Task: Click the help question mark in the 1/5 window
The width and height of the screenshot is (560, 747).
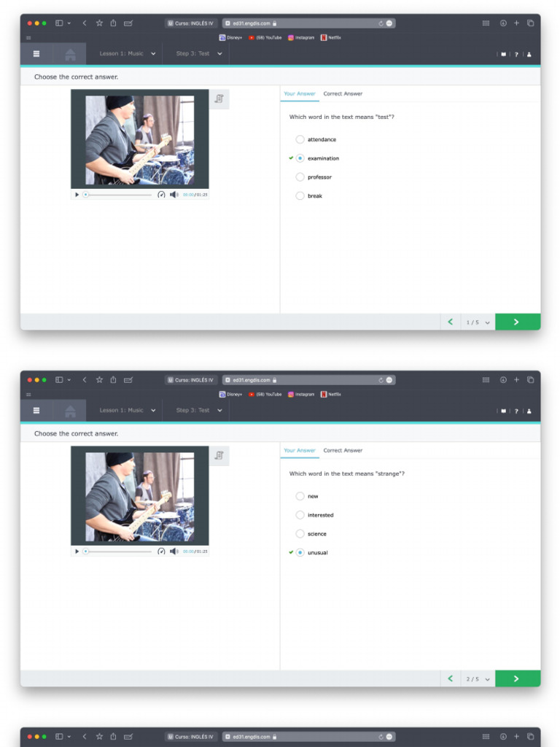Action: [x=516, y=54]
